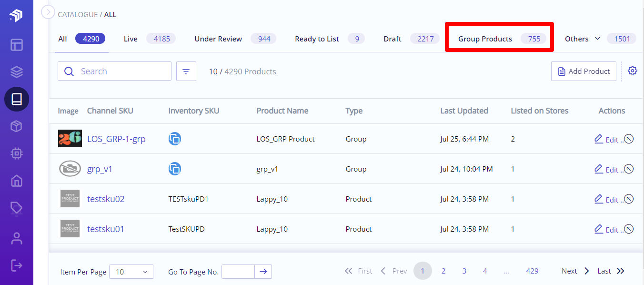Viewport: 644px width, 285px height.
Task: Switch to the Group Products tab
Action: coord(502,39)
